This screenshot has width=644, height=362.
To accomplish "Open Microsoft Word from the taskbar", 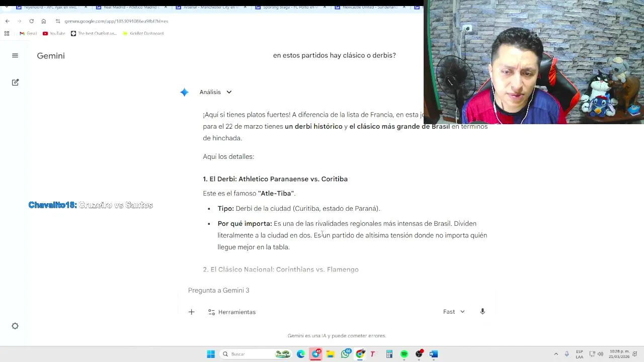I will 434,354.
